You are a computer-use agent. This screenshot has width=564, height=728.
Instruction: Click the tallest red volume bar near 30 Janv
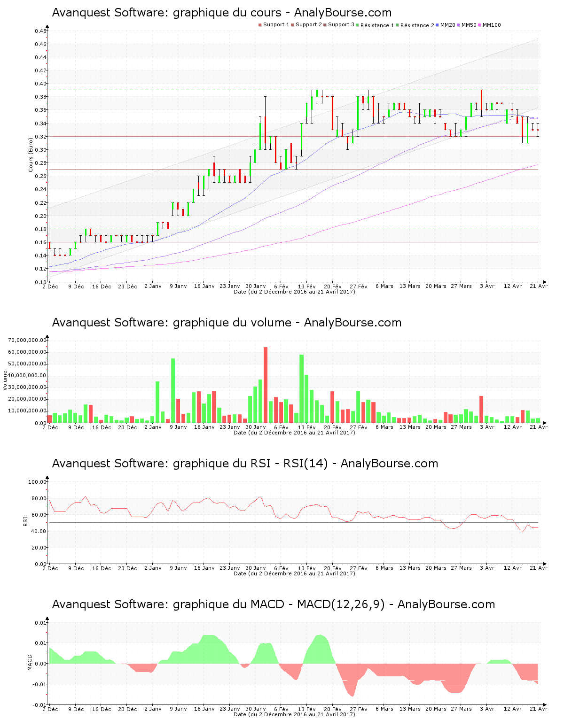point(266,385)
